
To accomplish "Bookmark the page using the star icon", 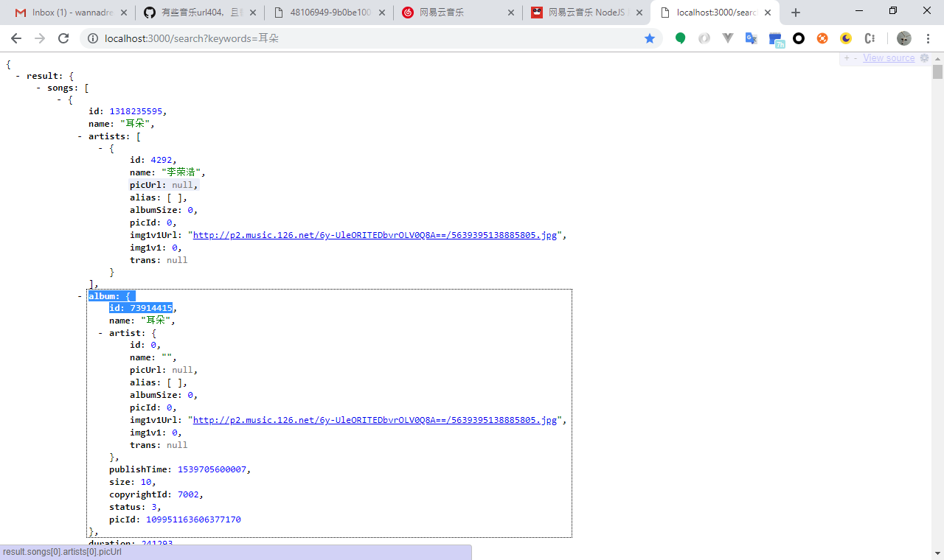I will (x=650, y=38).
